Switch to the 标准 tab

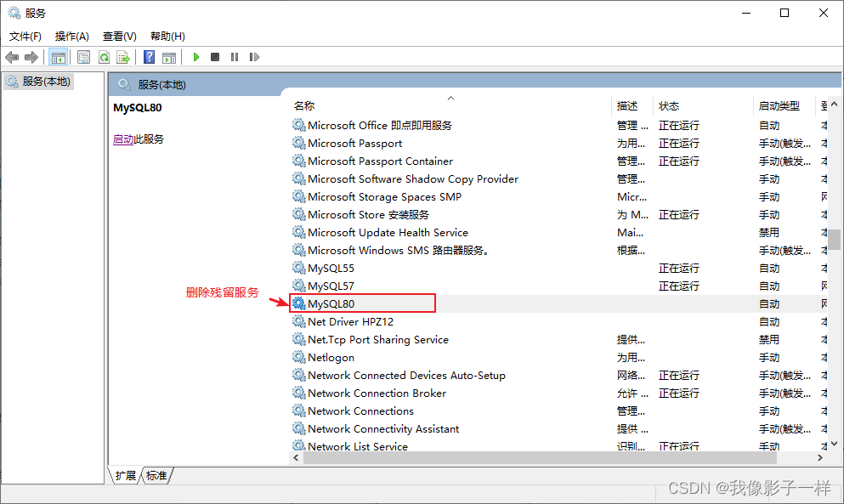pyautogui.click(x=156, y=475)
